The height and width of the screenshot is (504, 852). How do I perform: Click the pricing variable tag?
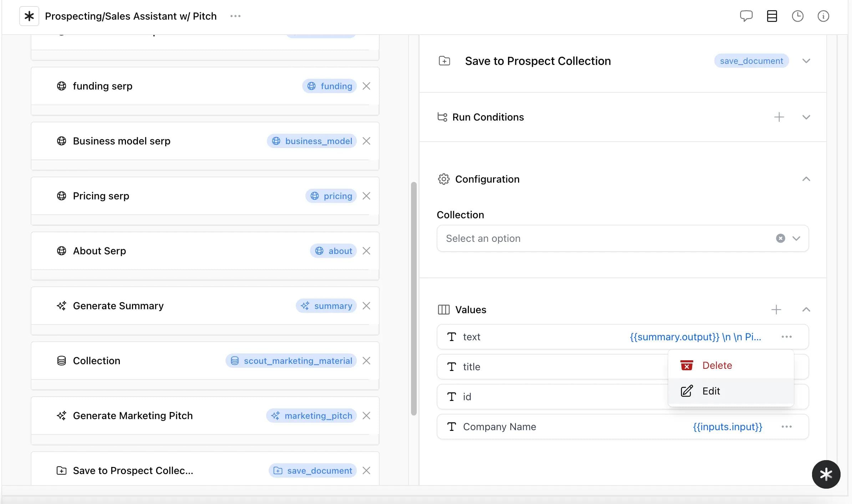click(x=331, y=196)
